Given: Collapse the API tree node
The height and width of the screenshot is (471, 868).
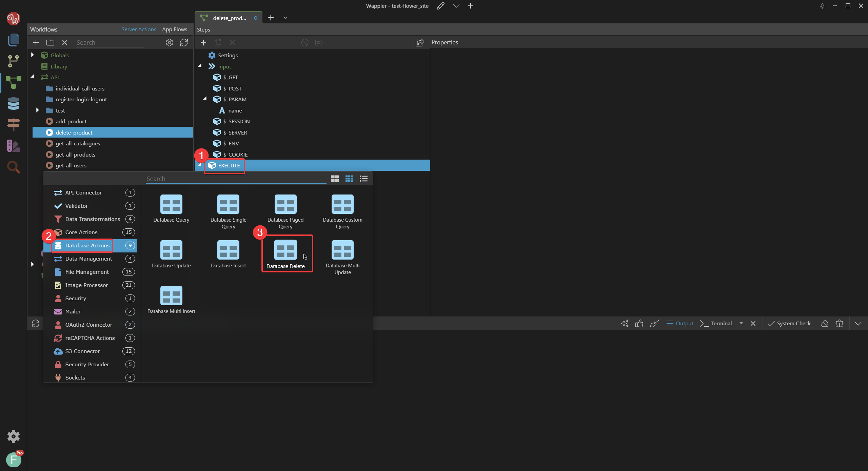Looking at the screenshot, I should [x=33, y=77].
